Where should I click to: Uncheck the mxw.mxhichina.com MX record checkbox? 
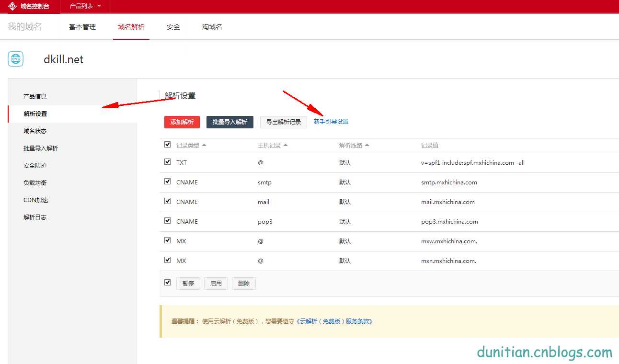[167, 240]
